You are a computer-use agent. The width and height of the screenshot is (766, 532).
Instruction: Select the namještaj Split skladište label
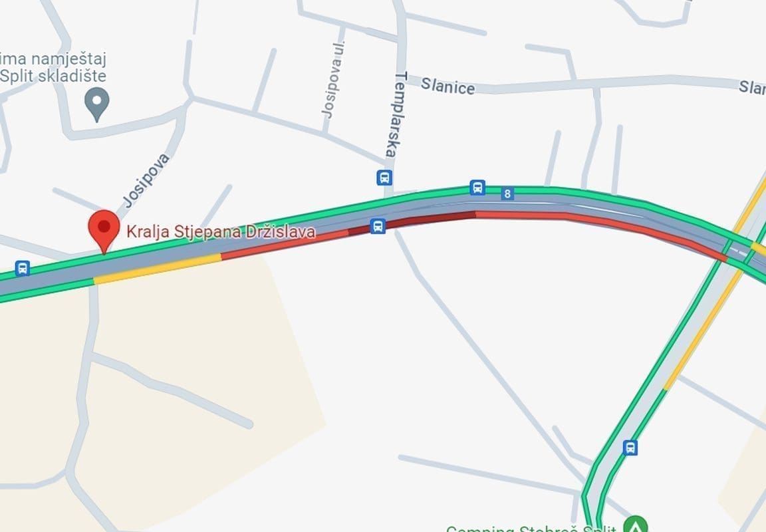click(53, 67)
